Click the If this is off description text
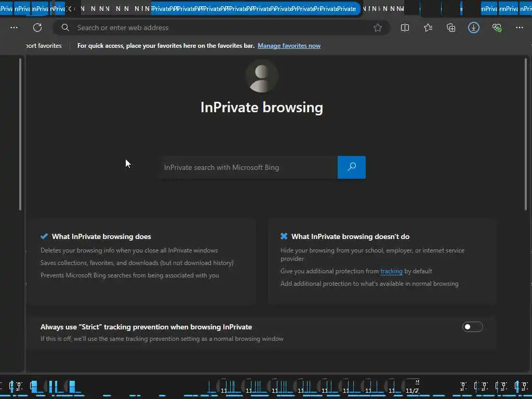 pos(162,339)
